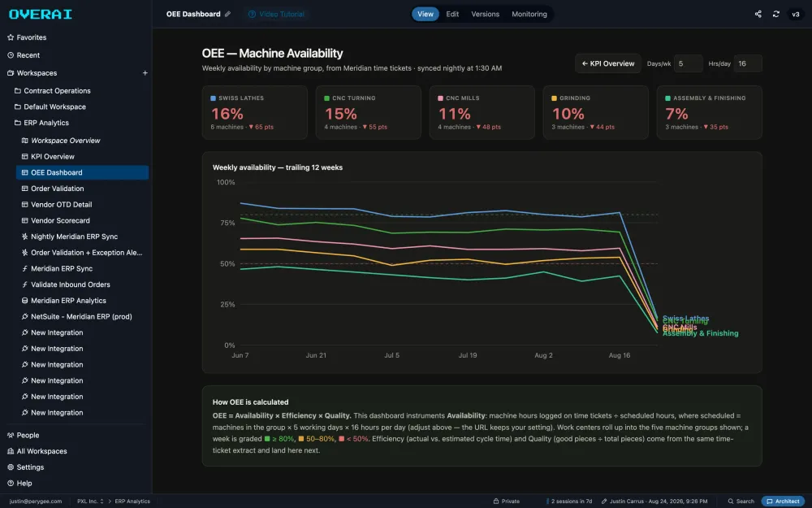Open the Architect chat button
812x508 pixels.
[783, 501]
